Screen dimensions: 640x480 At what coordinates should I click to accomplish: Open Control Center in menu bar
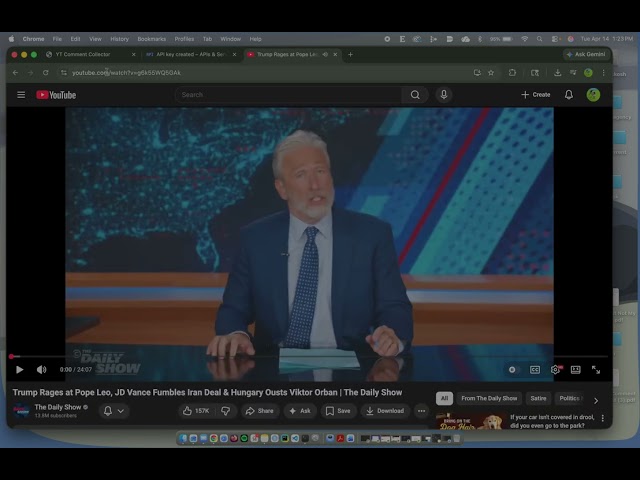point(555,39)
